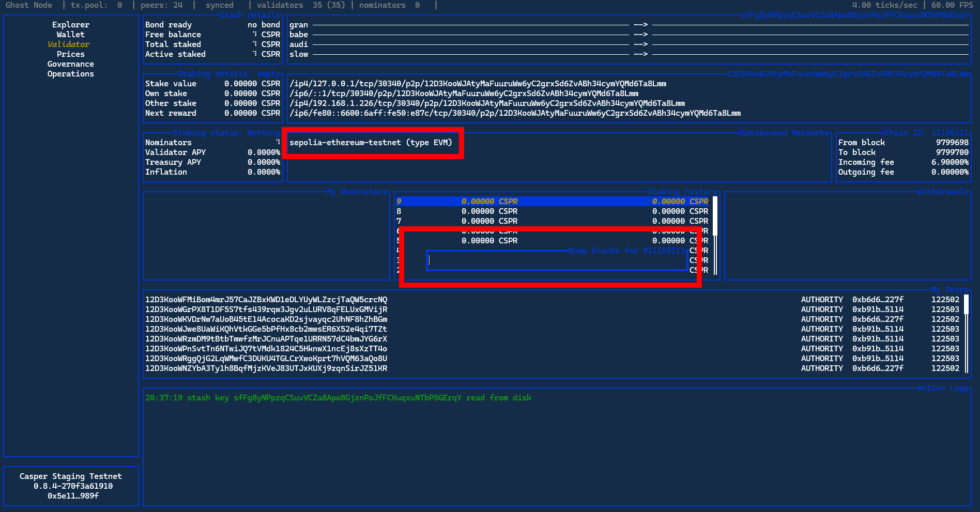Click the spinner indicator next to Nominators
980x512 pixels.
coord(278,142)
